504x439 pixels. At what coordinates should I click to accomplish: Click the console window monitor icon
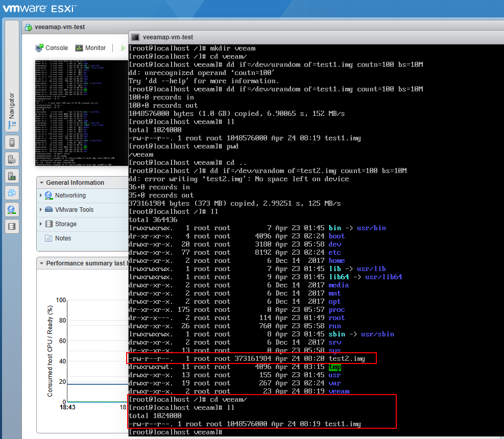(x=136, y=37)
